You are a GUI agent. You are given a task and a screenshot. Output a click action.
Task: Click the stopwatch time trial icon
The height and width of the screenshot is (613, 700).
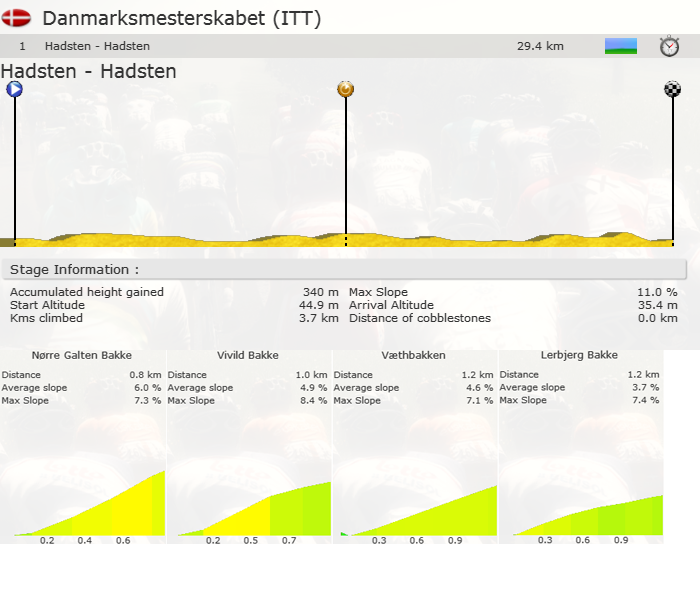tap(669, 46)
